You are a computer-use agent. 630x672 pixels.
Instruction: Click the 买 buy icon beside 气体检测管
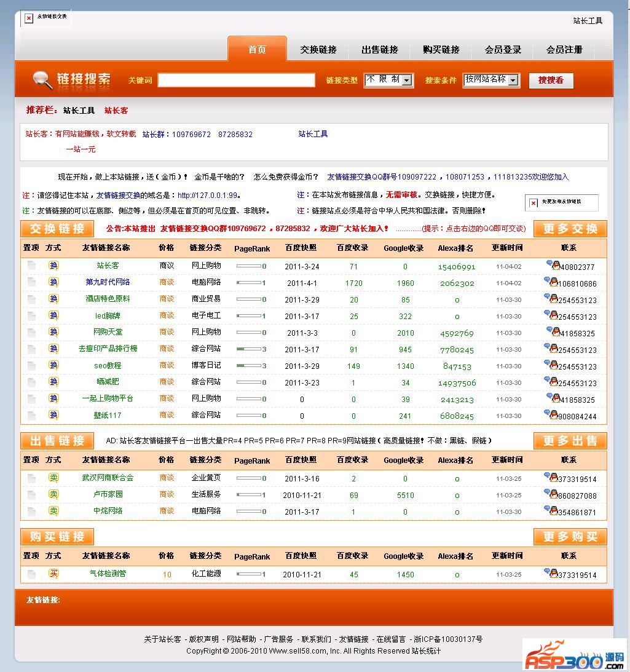click(x=53, y=574)
